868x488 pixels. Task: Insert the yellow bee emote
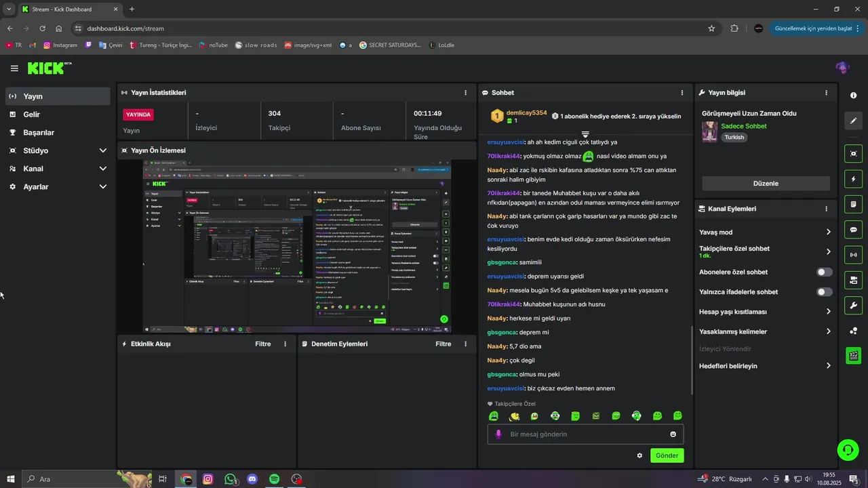(x=514, y=416)
